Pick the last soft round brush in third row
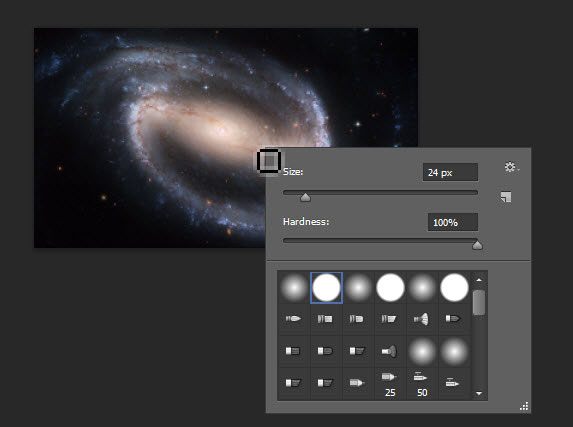This screenshot has width=573, height=427. click(454, 352)
